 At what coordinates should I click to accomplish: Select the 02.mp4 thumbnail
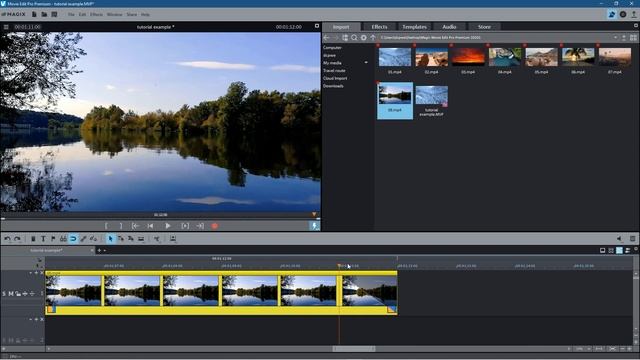[431, 57]
